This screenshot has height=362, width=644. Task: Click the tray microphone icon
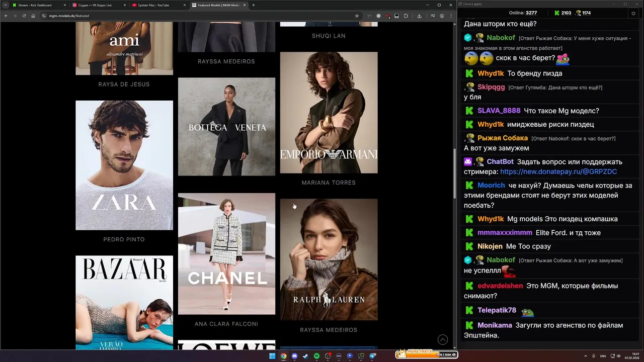[594, 356]
